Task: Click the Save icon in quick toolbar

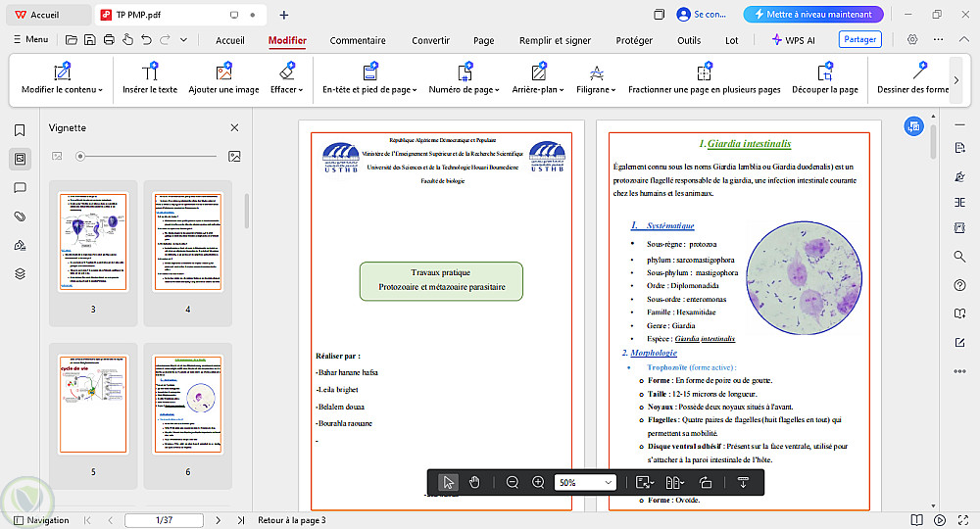Action: click(x=90, y=40)
